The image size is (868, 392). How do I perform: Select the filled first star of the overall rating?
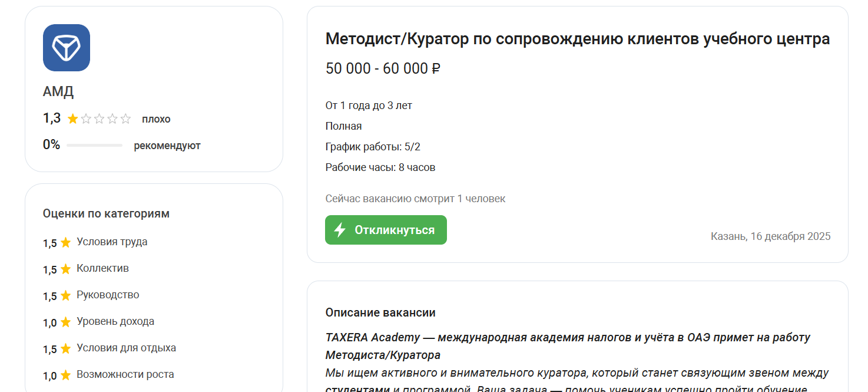72,118
